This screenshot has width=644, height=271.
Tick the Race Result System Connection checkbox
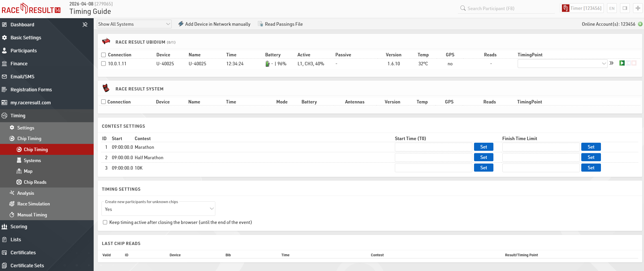coord(103,102)
